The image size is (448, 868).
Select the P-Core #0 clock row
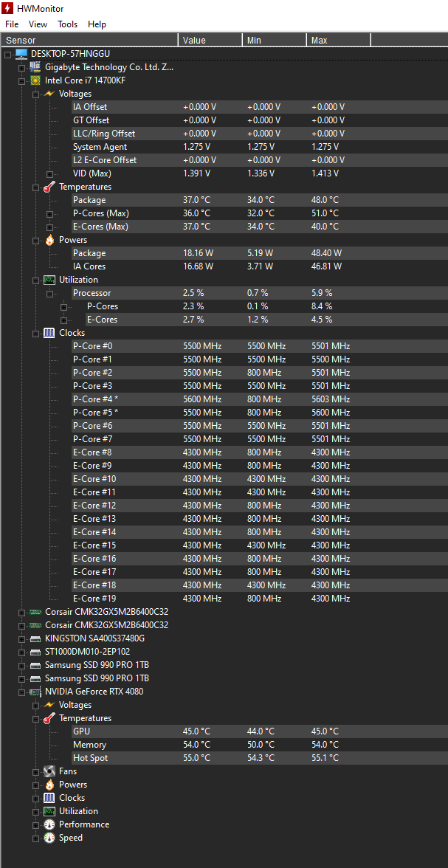[x=259, y=346]
